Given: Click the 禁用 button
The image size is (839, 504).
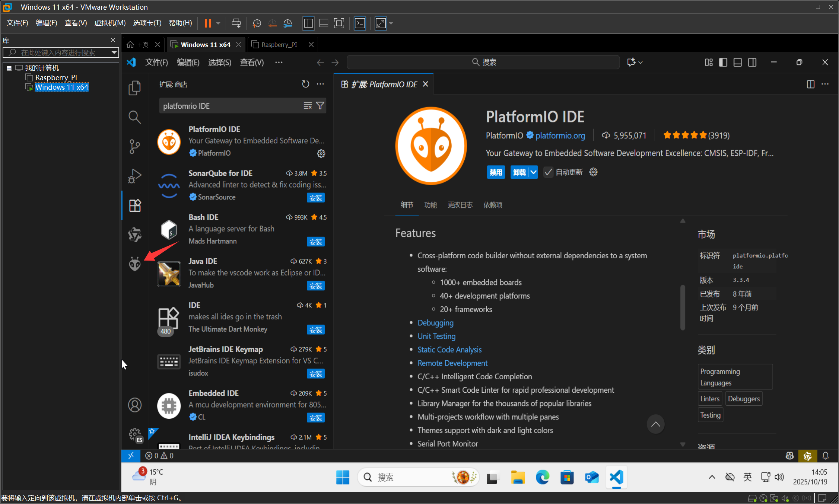Looking at the screenshot, I should [496, 172].
